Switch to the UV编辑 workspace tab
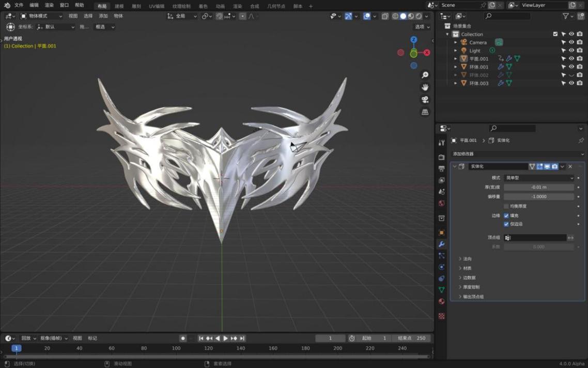Screen dimensions: 588x368 click(x=157, y=6)
